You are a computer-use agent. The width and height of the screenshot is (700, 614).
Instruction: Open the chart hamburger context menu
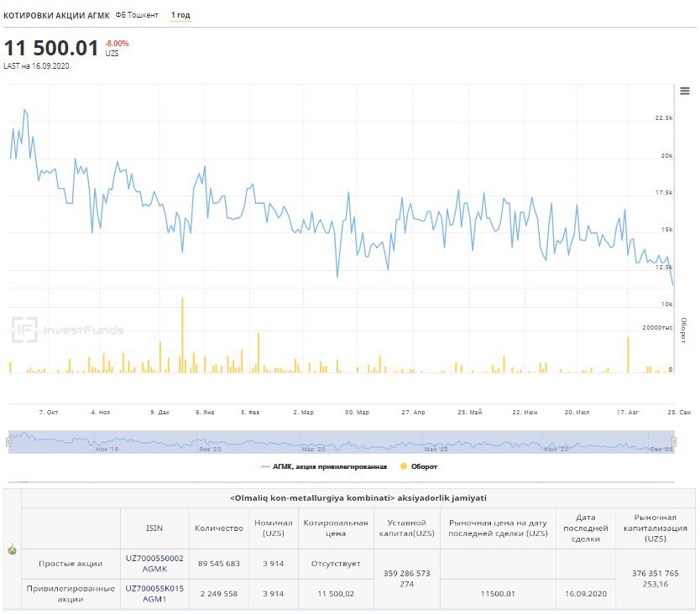coord(684,91)
